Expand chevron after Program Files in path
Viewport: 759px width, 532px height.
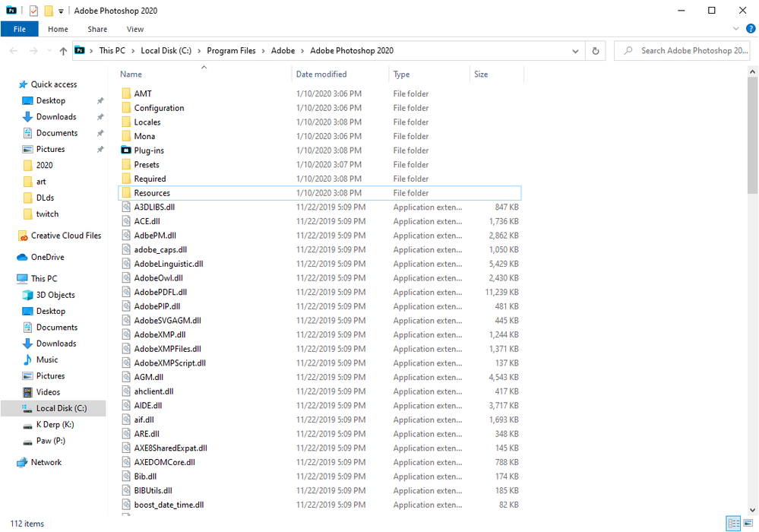tap(264, 51)
